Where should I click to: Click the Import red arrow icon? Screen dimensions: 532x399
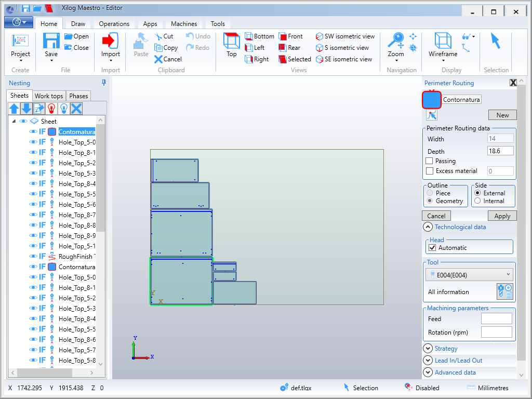(x=110, y=41)
